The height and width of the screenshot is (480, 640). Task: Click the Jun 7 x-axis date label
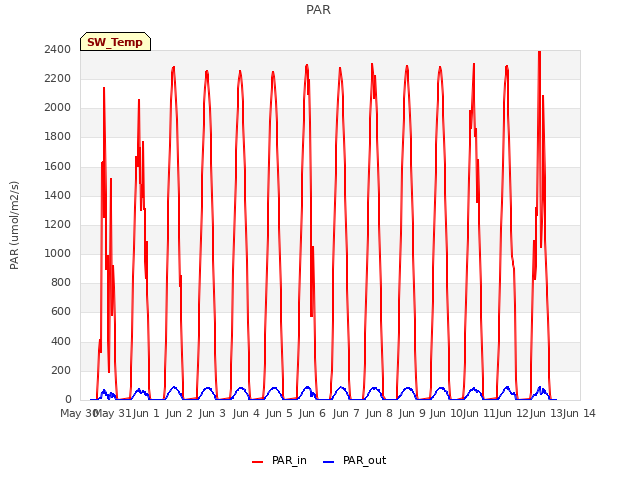346,413
